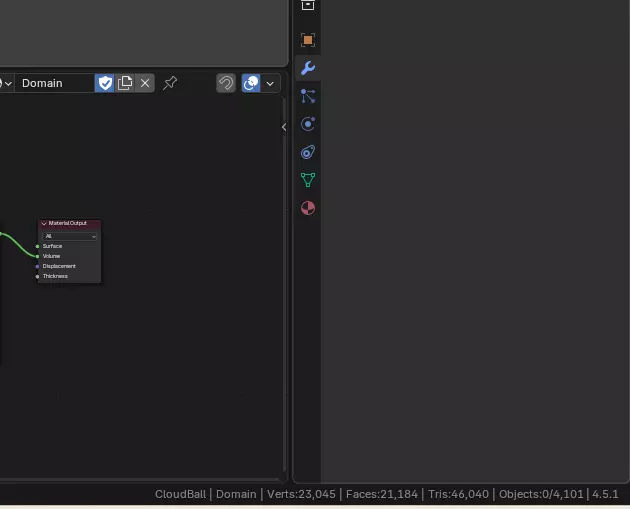Collapse the Material Output node
This screenshot has height=509, width=630.
[x=44, y=224]
